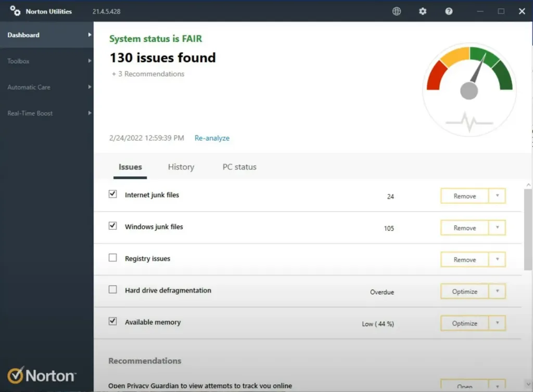This screenshot has height=392, width=533.
Task: Click the 'Internet junk files' label
Action: 151,195
